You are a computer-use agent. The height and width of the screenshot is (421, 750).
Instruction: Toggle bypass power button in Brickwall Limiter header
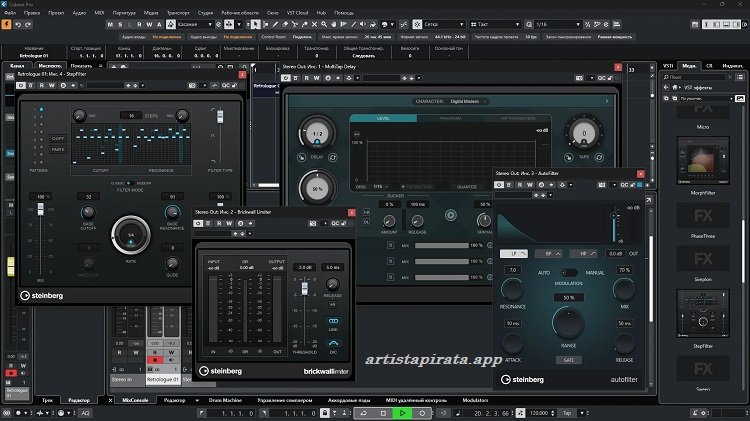point(198,223)
